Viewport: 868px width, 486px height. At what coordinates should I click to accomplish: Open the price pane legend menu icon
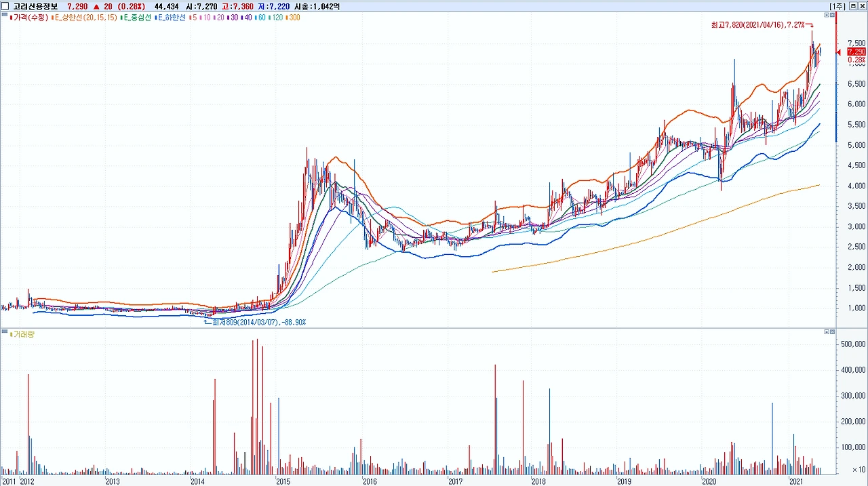click(x=5, y=16)
